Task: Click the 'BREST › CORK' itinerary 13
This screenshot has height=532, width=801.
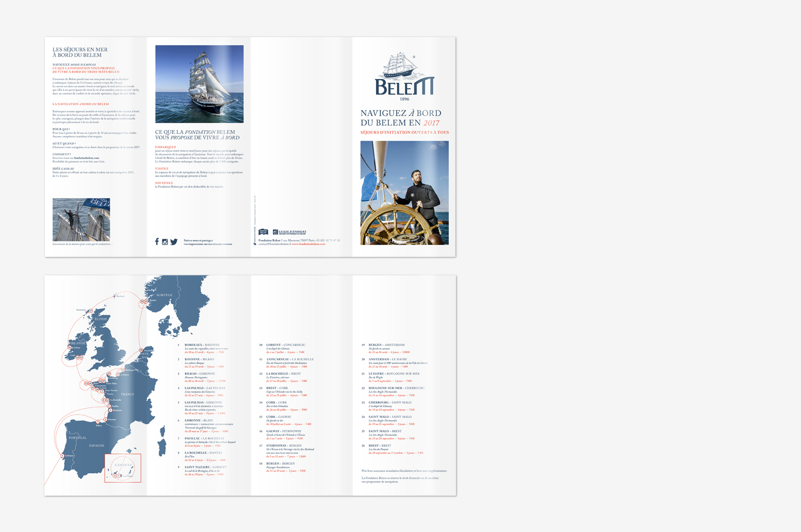Action: [x=277, y=388]
